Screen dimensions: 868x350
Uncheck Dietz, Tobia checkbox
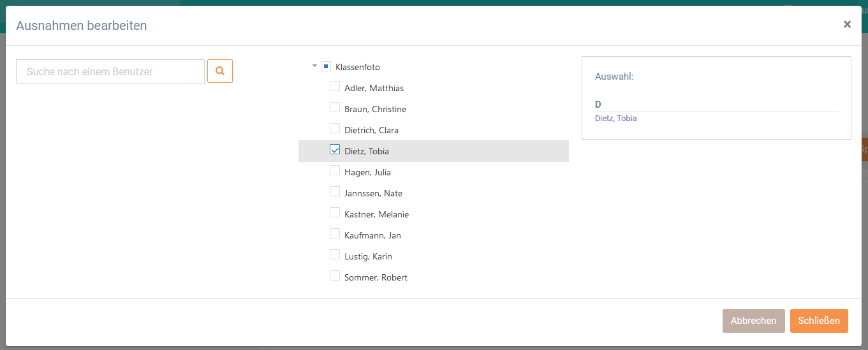coord(334,149)
